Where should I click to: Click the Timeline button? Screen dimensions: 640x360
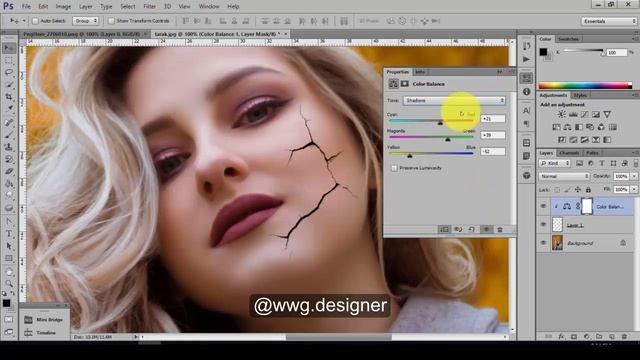pyautogui.click(x=40, y=333)
